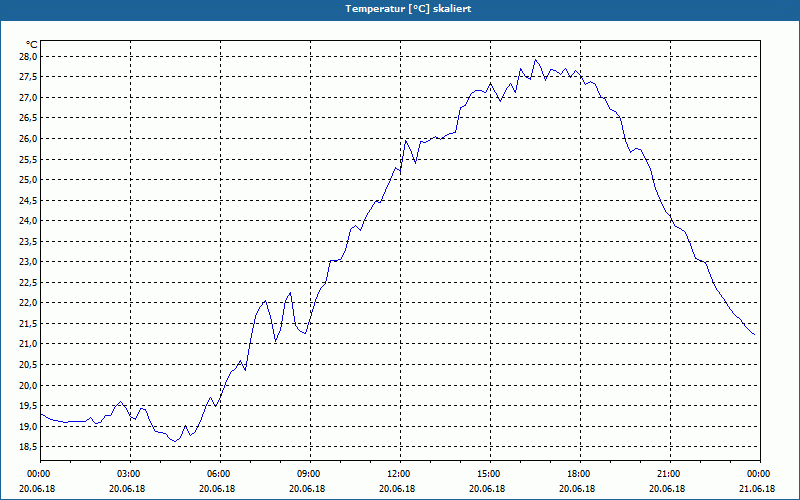Click the 21,5 y-axis value

29,323
